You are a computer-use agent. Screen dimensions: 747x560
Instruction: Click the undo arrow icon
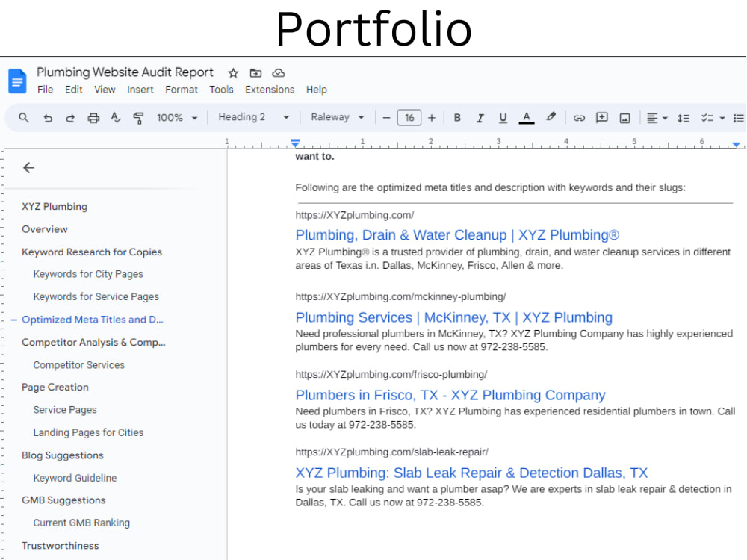(x=48, y=118)
